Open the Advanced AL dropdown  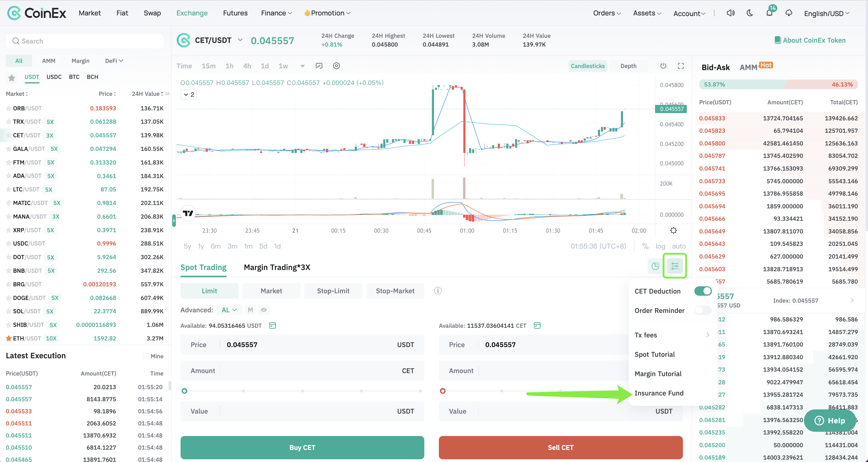pos(229,310)
